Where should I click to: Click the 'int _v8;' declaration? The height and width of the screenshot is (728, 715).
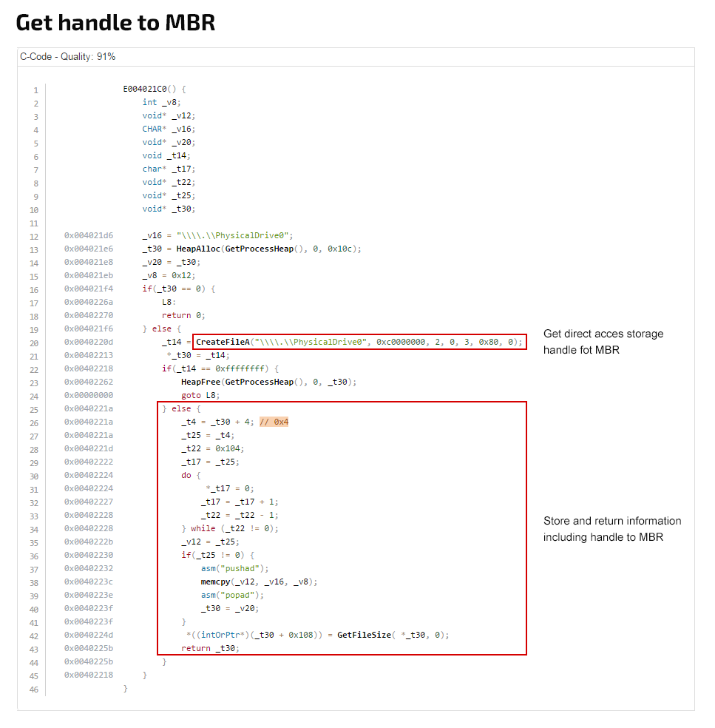pyautogui.click(x=161, y=102)
